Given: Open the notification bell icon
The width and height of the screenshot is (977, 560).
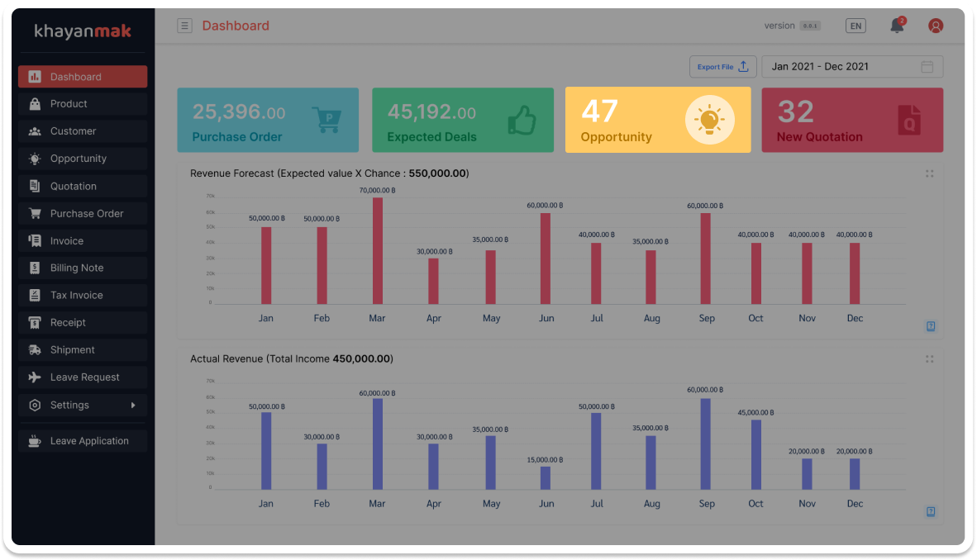Looking at the screenshot, I should [897, 26].
